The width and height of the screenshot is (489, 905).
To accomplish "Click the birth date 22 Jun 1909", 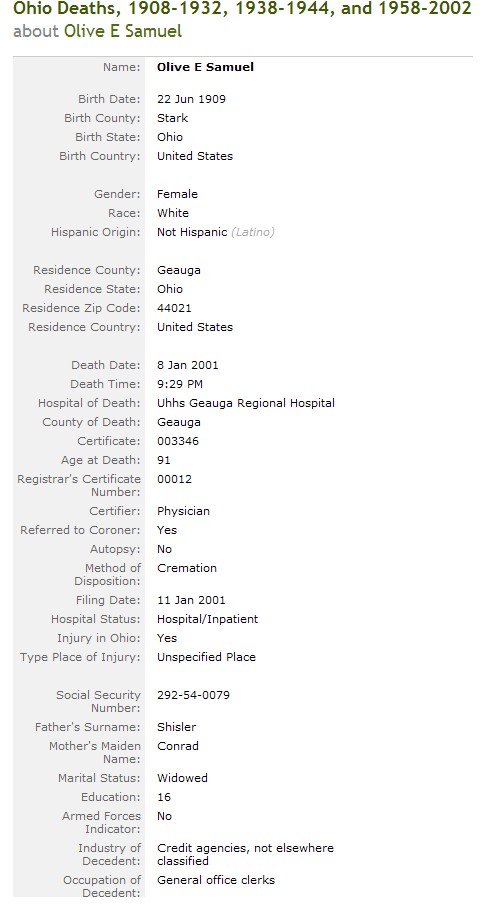I will (x=191, y=99).
